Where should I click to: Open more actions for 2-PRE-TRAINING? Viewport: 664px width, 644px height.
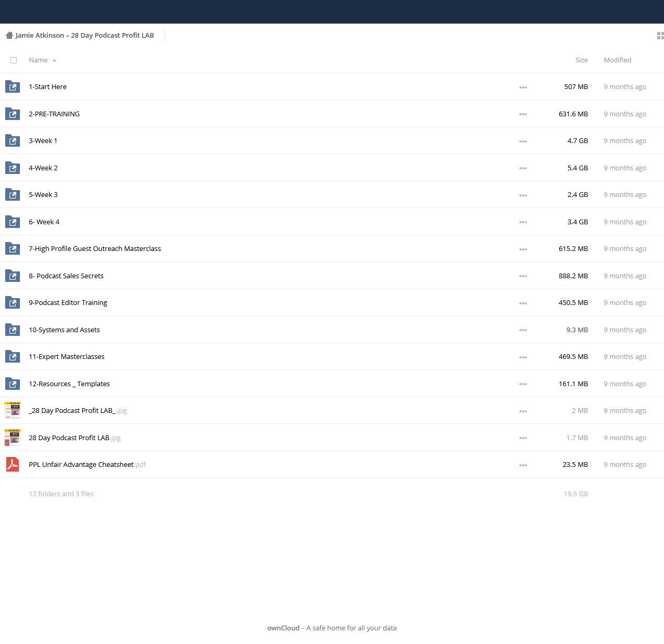pyautogui.click(x=523, y=114)
